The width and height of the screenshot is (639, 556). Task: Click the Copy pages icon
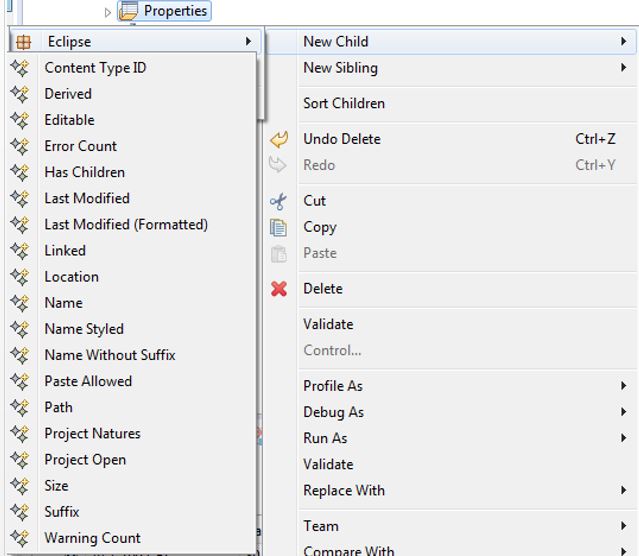[x=279, y=227]
